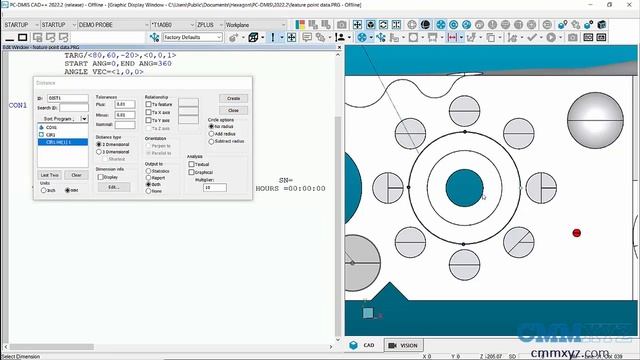Screen dimensions: 640x360
Task: Check the To feature checkbox
Action: tap(149, 104)
